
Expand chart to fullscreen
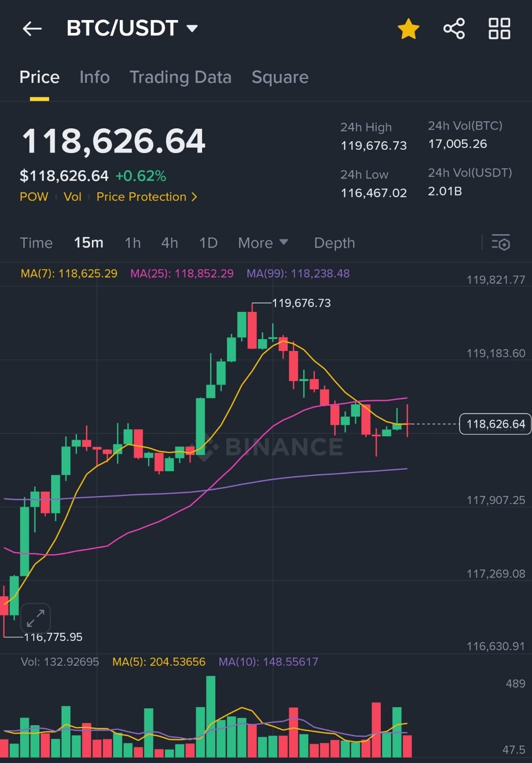coord(36,618)
